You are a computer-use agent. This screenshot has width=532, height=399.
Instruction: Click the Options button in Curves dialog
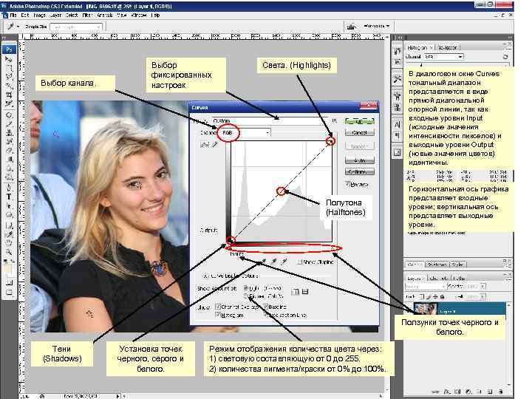[x=360, y=171]
